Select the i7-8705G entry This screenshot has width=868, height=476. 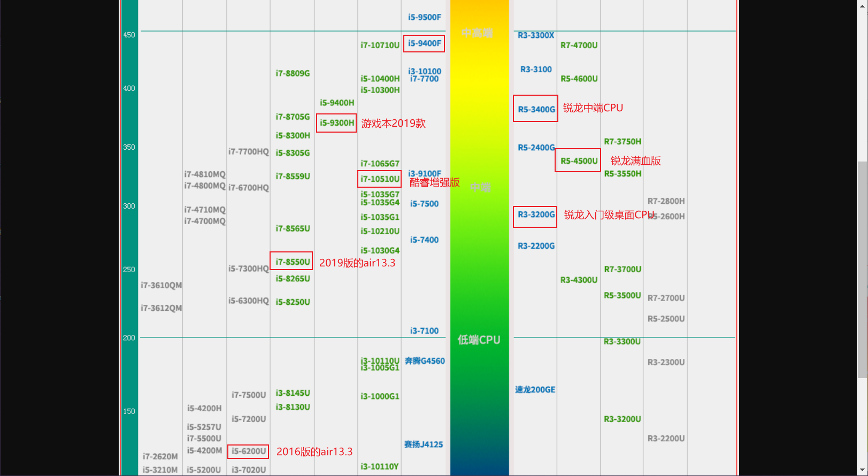click(x=293, y=117)
